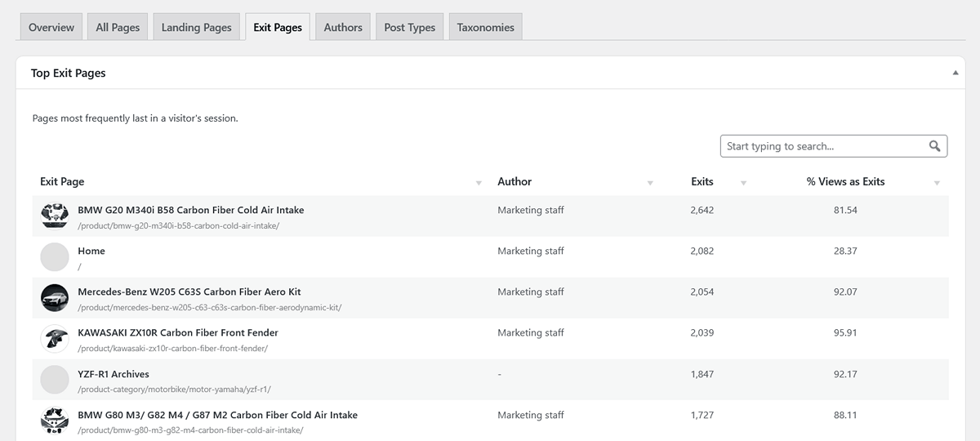Viewport: 980px width, 441px height.
Task: Switch to the Landing Pages tab
Action: click(197, 27)
